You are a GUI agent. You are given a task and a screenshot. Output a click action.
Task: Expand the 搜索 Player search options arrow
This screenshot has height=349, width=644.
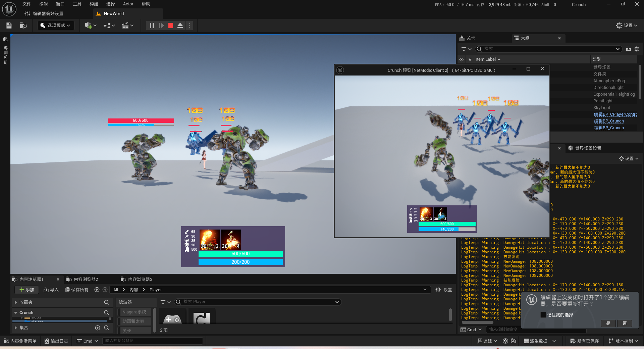coord(337,302)
